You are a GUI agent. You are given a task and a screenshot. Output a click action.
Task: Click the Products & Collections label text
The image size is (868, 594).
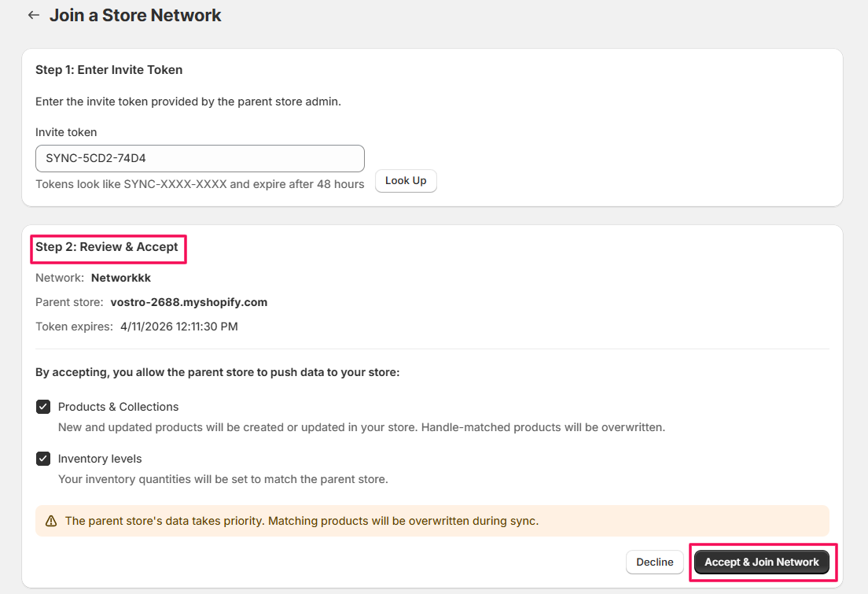(118, 407)
